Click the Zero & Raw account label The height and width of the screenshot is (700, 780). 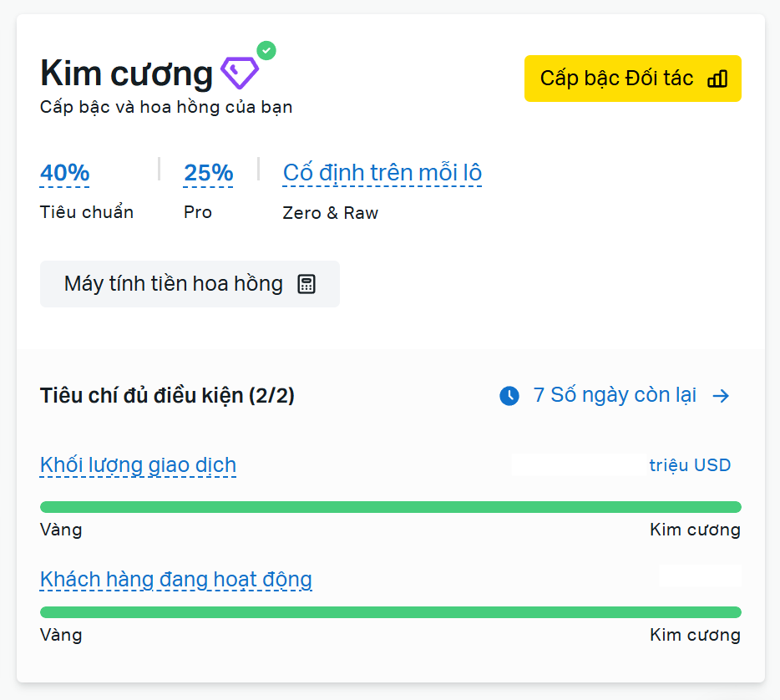tap(331, 213)
